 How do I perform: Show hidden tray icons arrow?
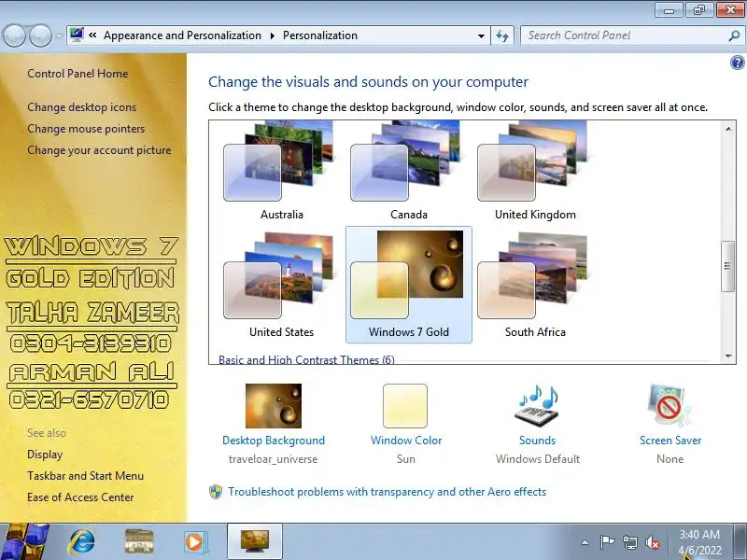[585, 542]
